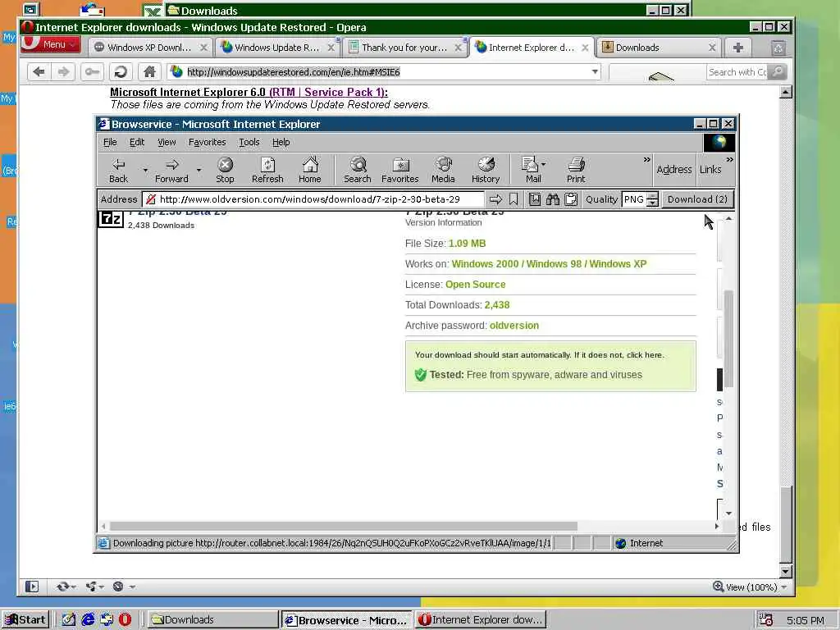Viewport: 840px width, 630px height.
Task: Print the current page
Action: point(576,171)
